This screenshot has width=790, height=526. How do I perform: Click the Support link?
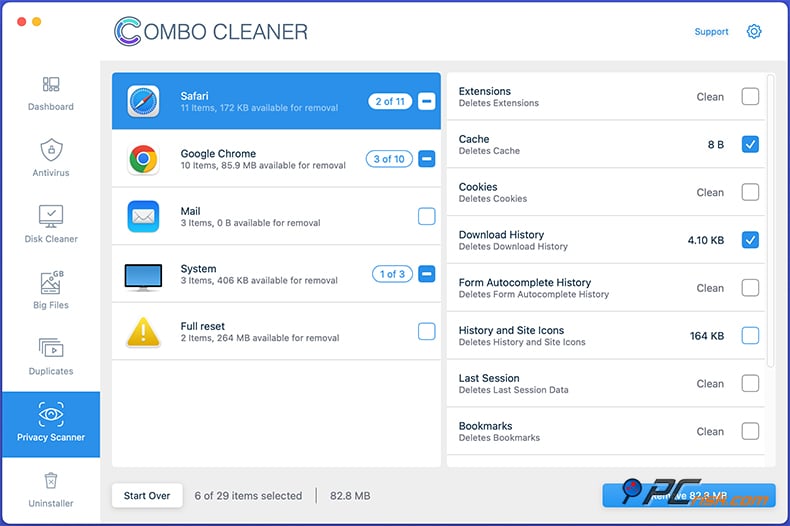[711, 31]
